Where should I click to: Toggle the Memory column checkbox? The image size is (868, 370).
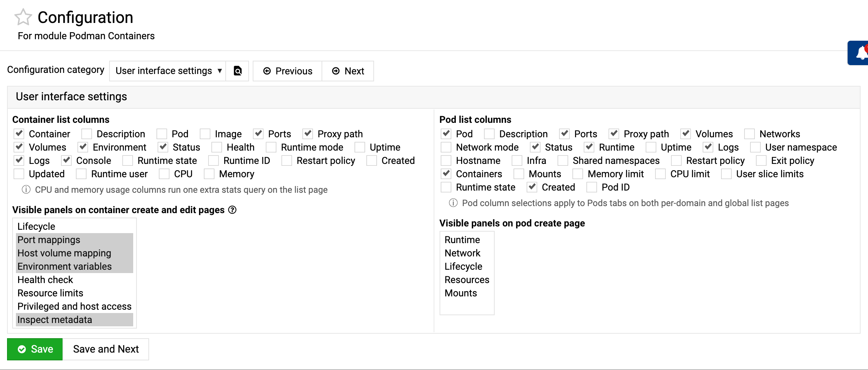pos(209,174)
